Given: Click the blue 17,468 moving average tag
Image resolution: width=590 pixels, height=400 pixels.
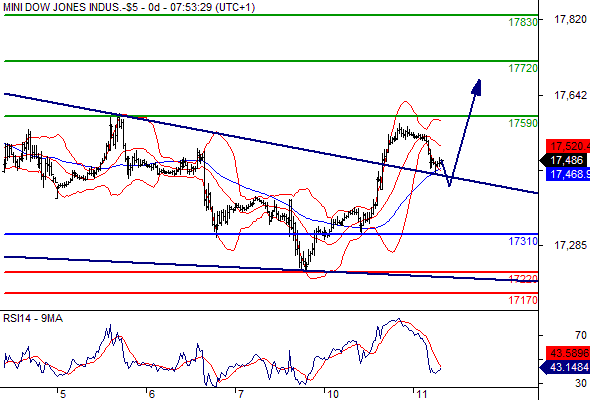Looking at the screenshot, I should (568, 174).
